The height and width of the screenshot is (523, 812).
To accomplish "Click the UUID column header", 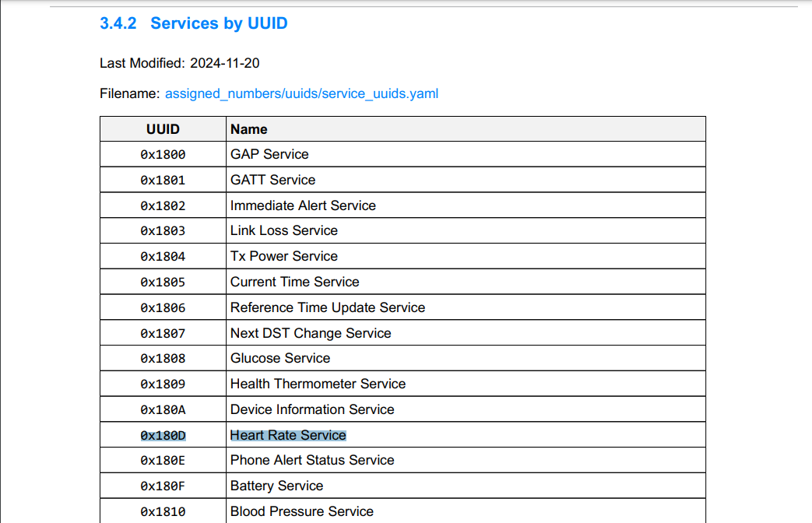I will pyautogui.click(x=163, y=129).
